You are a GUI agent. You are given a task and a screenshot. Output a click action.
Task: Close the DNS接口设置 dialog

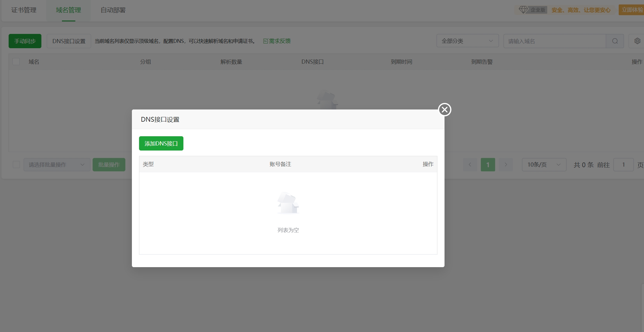coord(445,110)
